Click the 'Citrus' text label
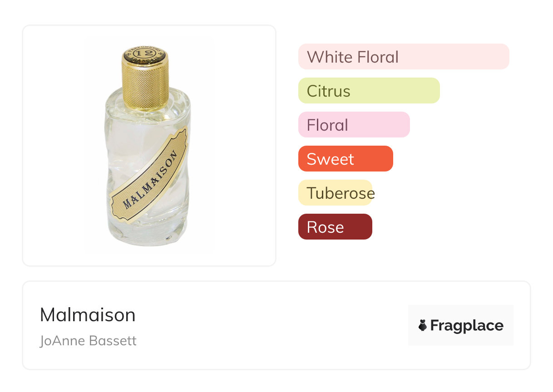The height and width of the screenshot is (392, 553). (x=328, y=91)
